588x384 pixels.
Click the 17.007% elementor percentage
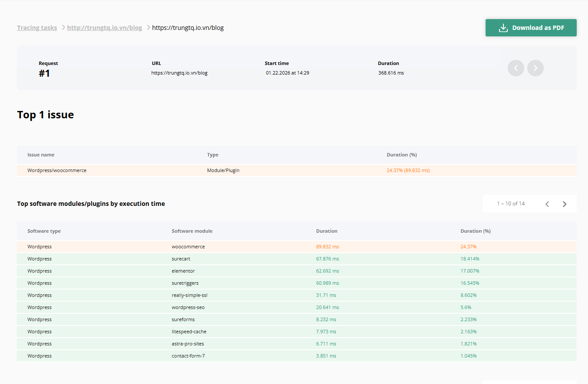click(x=470, y=271)
